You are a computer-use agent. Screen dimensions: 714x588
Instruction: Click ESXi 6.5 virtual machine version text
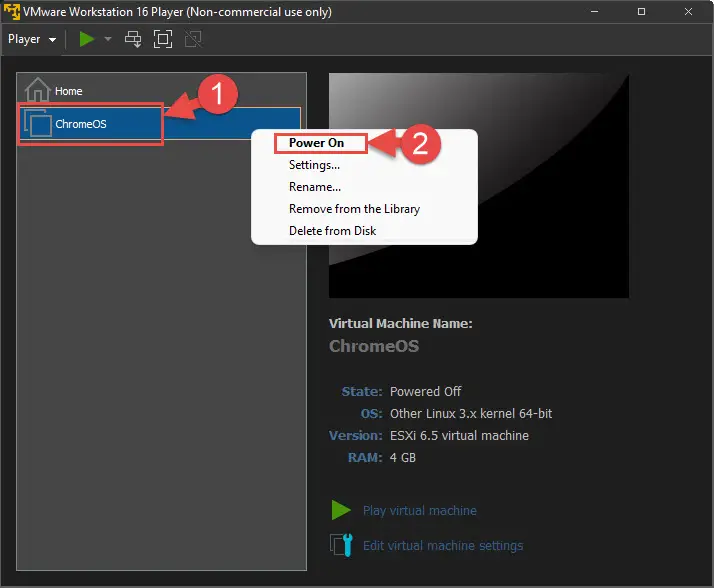[459, 435]
